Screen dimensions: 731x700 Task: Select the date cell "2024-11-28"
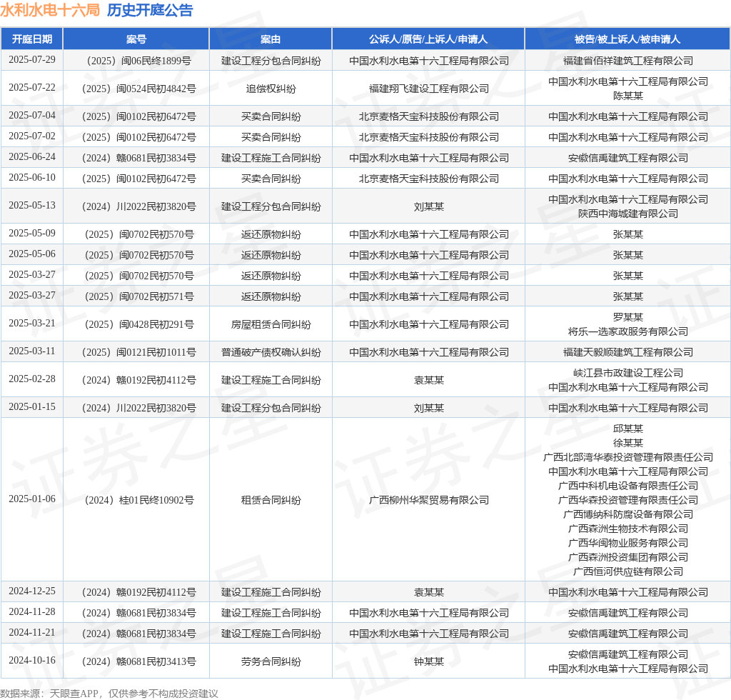[x=31, y=612]
